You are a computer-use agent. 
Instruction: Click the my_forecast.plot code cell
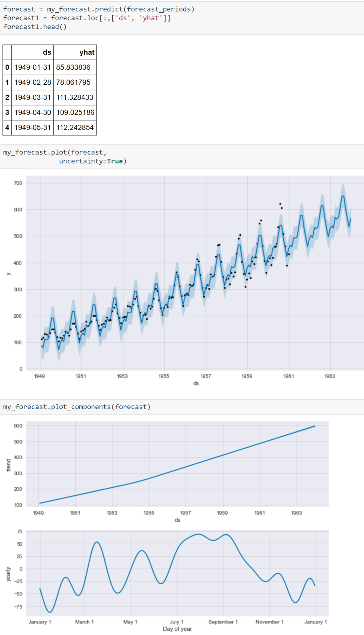point(182,157)
